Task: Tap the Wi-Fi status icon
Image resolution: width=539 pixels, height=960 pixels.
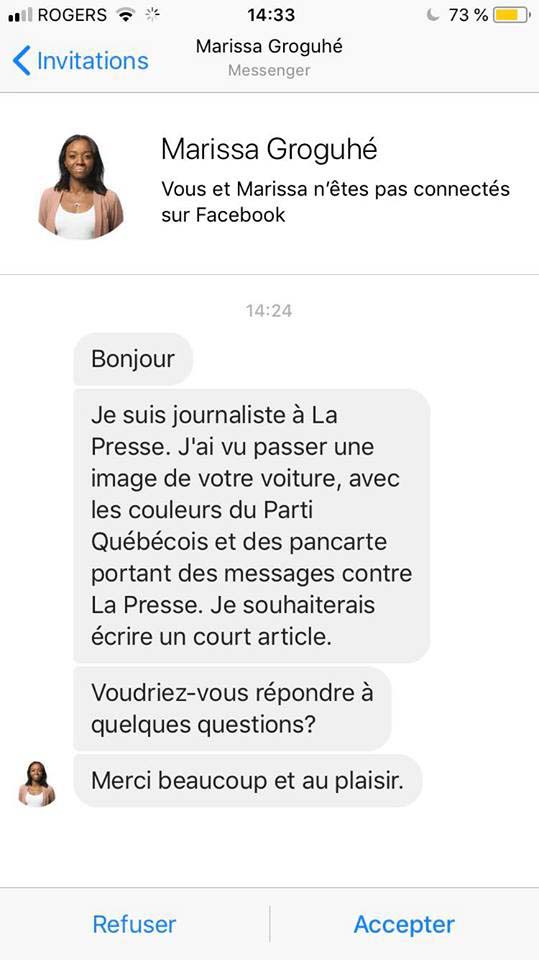Action: click(126, 15)
